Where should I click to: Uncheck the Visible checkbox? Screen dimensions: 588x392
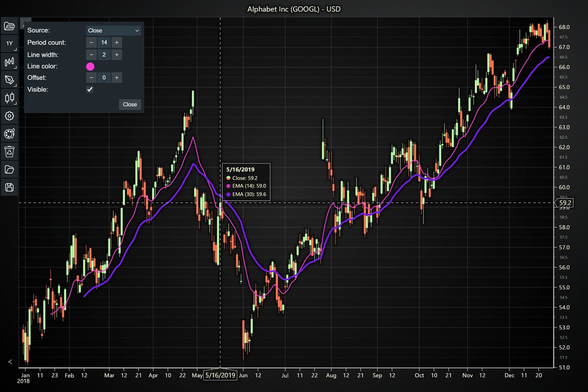point(90,89)
